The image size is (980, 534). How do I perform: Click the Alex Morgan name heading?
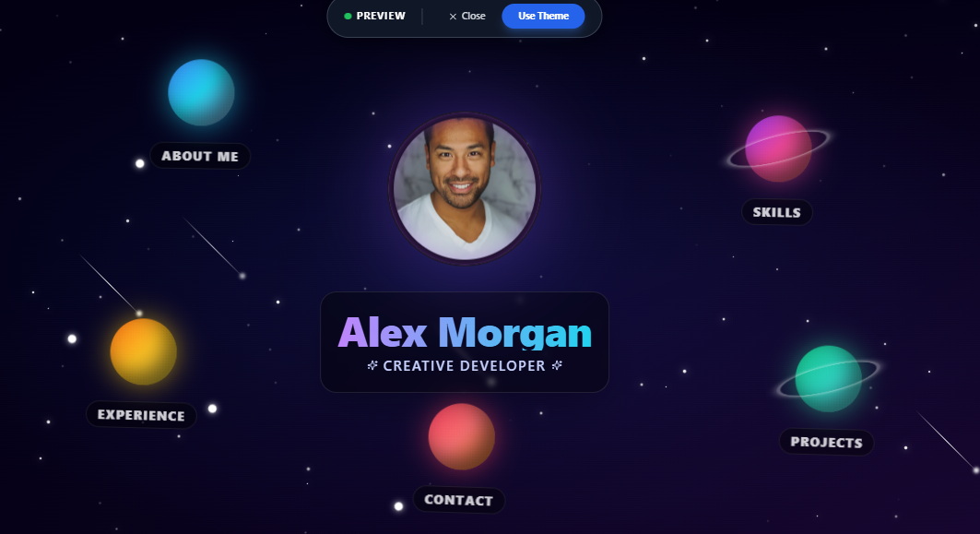[465, 332]
